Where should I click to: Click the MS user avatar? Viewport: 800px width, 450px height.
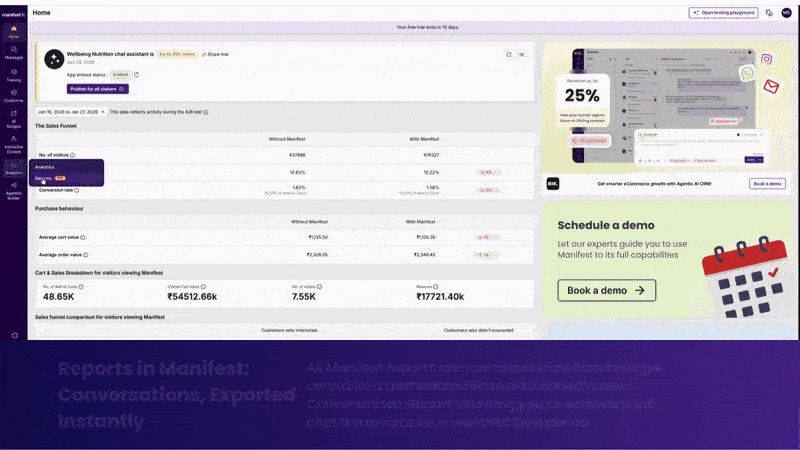786,12
